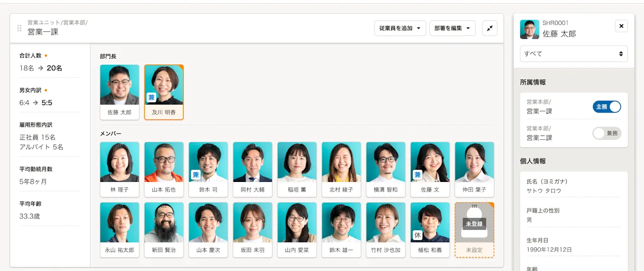Click the 営業一課 department title
Image resolution: width=644 pixels, height=271 pixels.
pos(43,32)
